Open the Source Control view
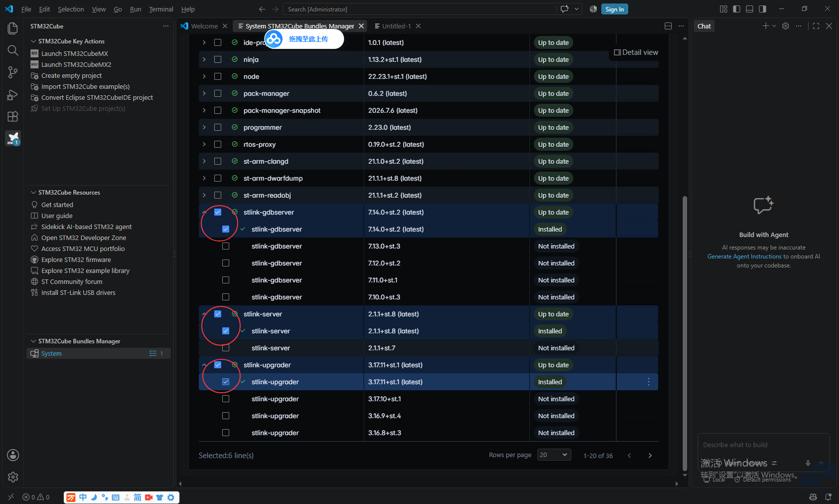Viewport: 839px width, 504px height. click(x=13, y=72)
